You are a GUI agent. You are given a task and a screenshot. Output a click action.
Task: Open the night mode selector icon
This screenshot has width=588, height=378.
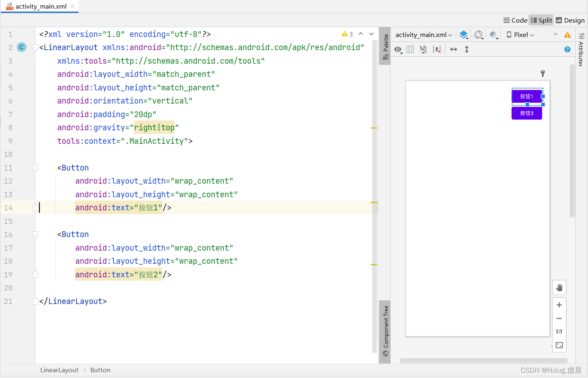494,35
